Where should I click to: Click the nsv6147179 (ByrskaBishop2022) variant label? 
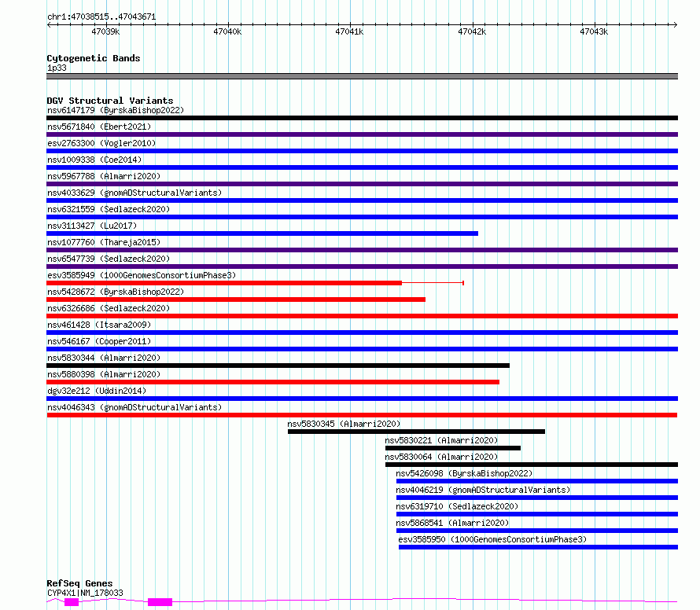116,110
